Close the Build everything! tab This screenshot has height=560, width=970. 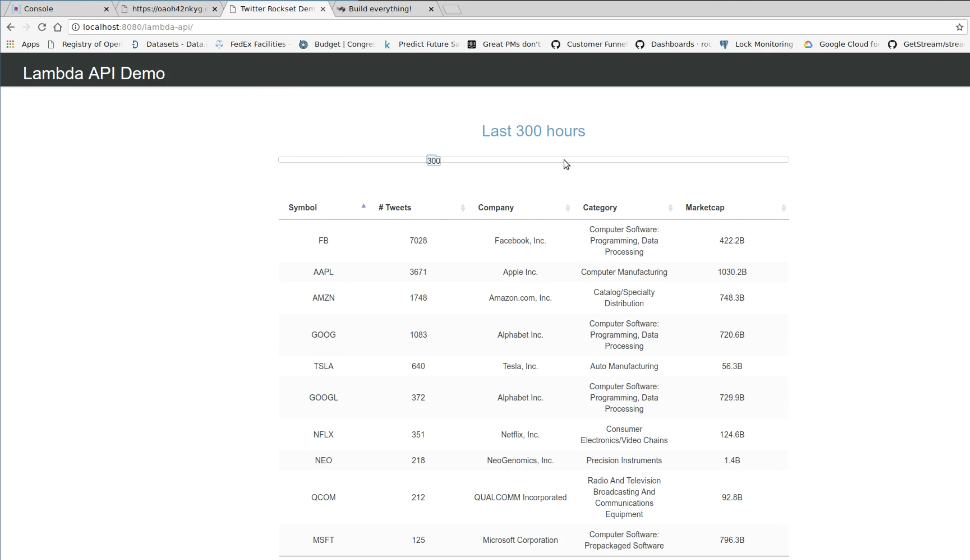[x=431, y=9]
